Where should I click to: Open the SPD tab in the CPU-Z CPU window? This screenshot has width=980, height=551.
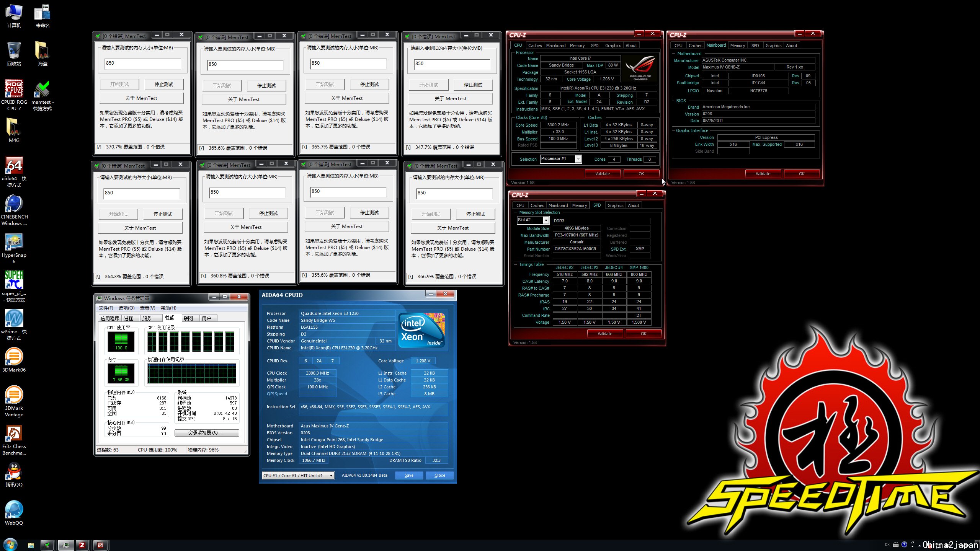595,46
